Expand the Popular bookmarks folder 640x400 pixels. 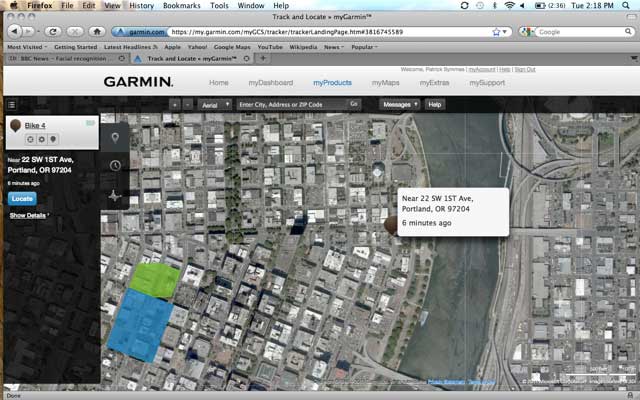point(364,47)
